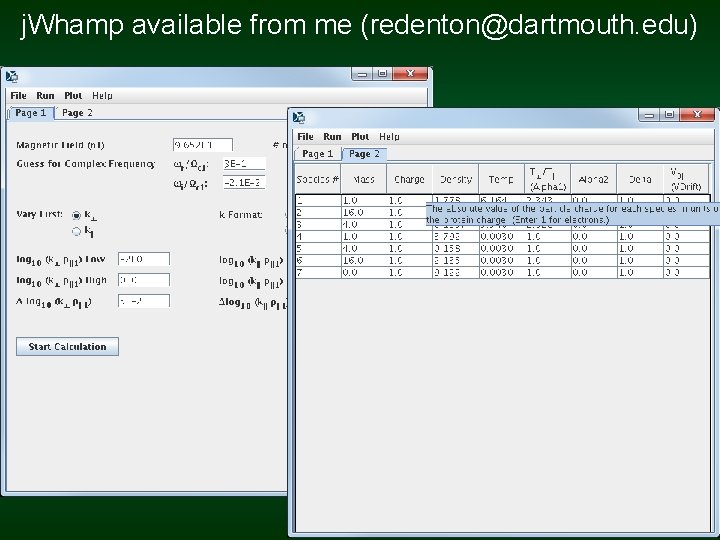Click the Java icon in the back window title bar

click(x=12, y=76)
